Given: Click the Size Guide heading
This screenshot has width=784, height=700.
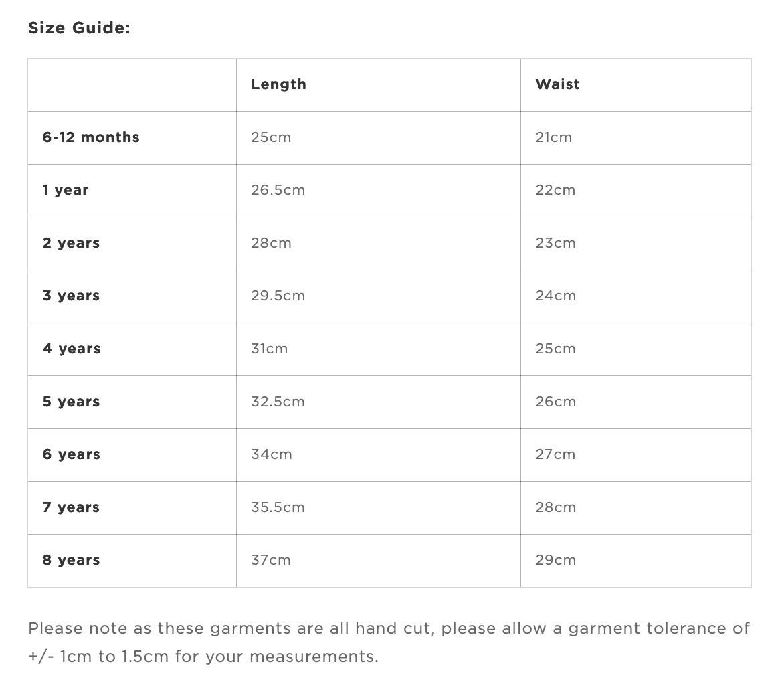Looking at the screenshot, I should [79, 28].
